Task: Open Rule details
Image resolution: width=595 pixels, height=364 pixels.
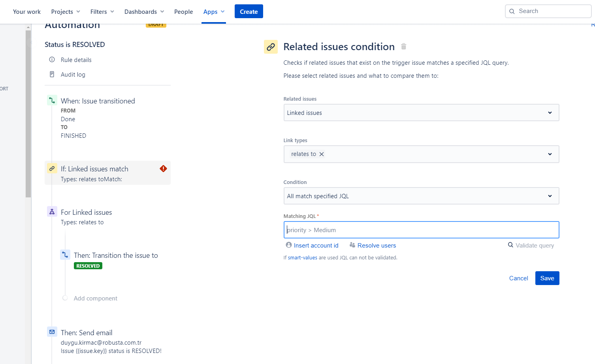Action: click(x=76, y=60)
